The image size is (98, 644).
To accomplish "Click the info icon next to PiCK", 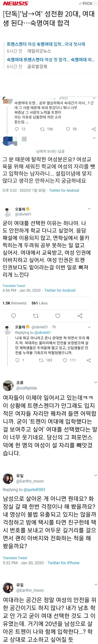I will coord(95,3).
